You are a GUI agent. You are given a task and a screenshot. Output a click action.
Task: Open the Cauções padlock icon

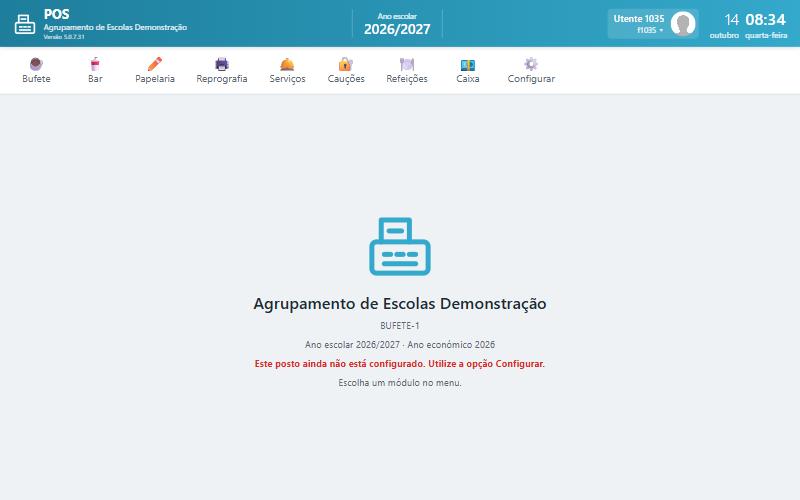pos(346,64)
